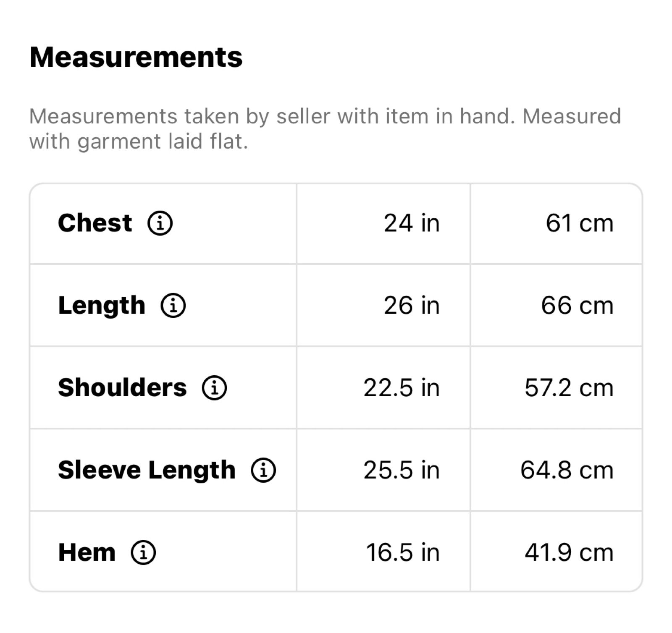Open the Shoulders info icon
The height and width of the screenshot is (633, 672).
click(214, 387)
